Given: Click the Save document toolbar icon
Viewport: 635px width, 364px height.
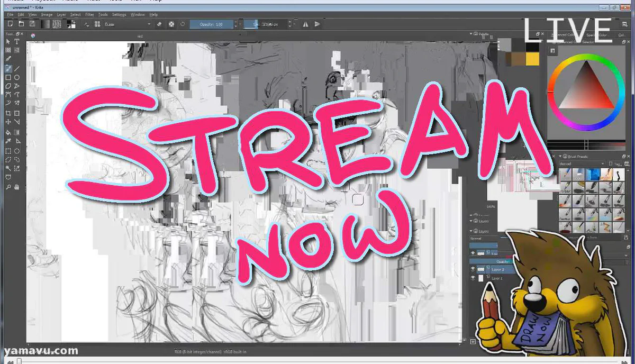Looking at the screenshot, I should click(x=32, y=24).
